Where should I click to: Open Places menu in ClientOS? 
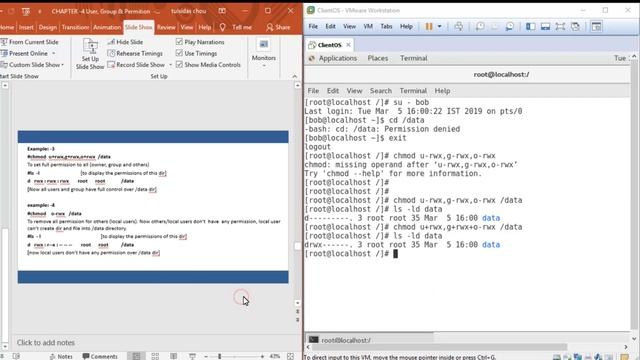378,58
